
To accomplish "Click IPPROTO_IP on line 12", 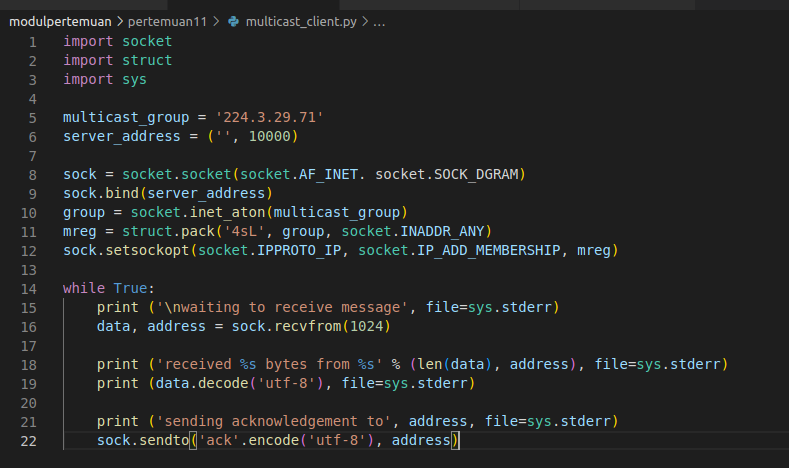I will pyautogui.click(x=299, y=251).
